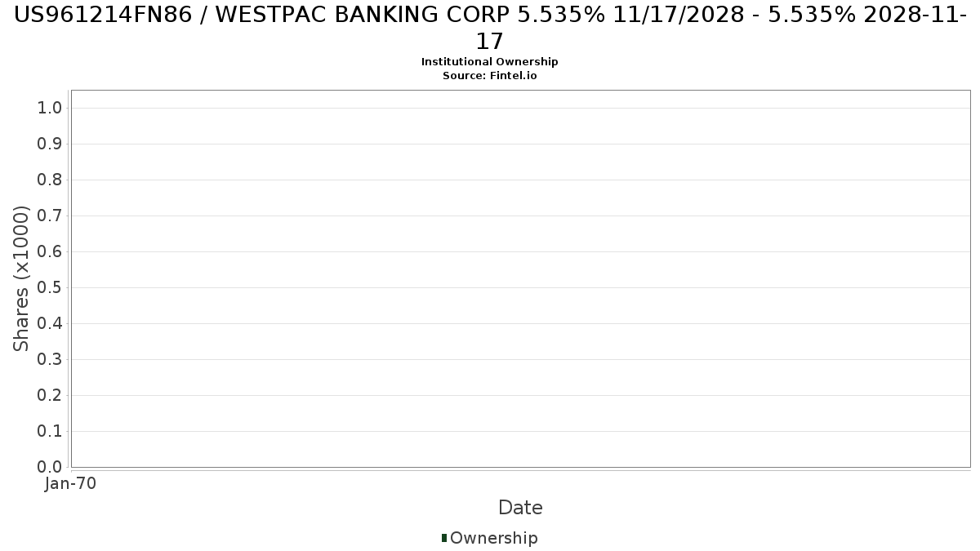Click the 0.4 y-axis tick label
Image resolution: width=980 pixels, height=551 pixels.
(x=50, y=324)
